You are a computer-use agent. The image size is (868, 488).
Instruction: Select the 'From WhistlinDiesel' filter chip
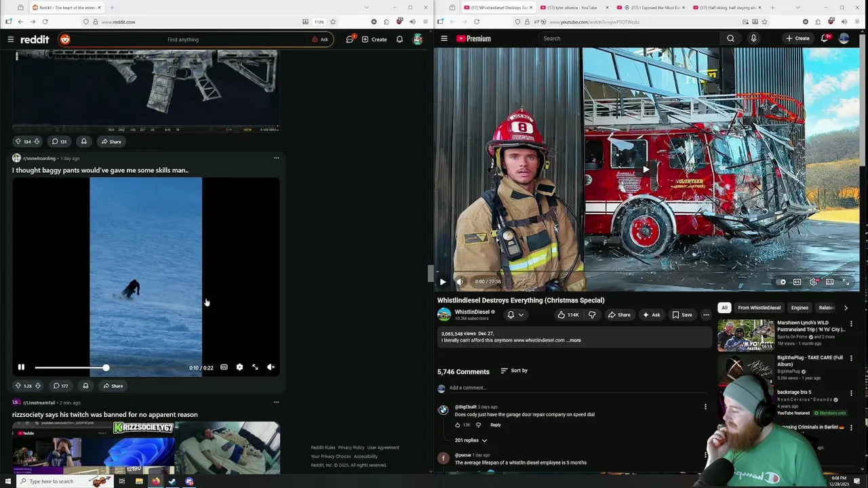coord(759,308)
